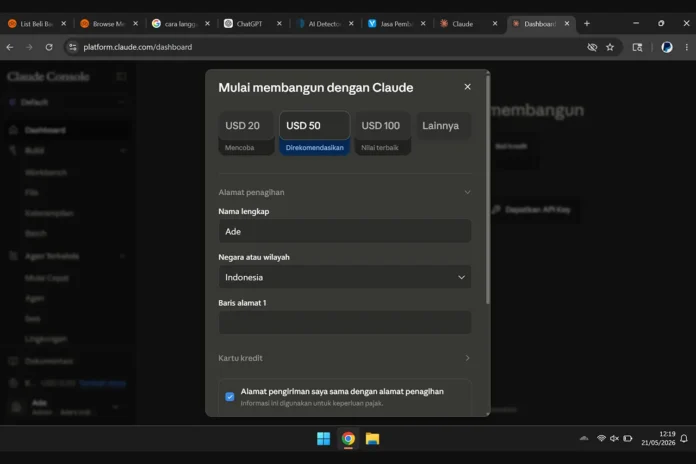Click the muted volume tray icon
The width and height of the screenshot is (696, 464).
coord(614,439)
